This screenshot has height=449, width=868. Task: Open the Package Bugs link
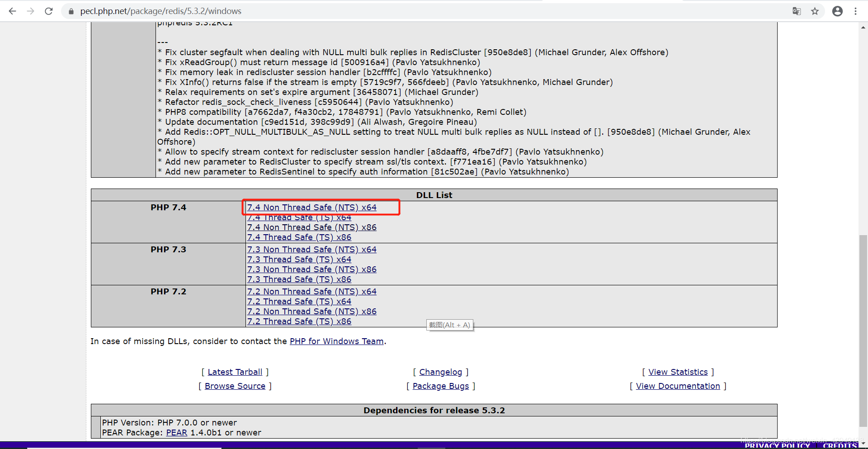(441, 386)
